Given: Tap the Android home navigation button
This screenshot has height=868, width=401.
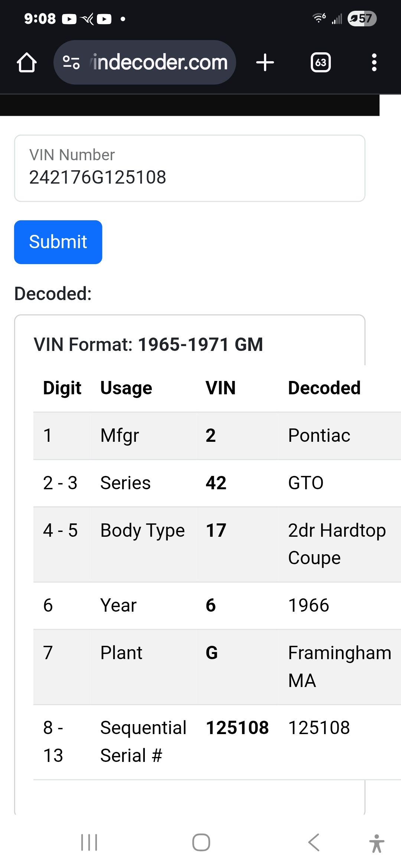Looking at the screenshot, I should [x=201, y=842].
